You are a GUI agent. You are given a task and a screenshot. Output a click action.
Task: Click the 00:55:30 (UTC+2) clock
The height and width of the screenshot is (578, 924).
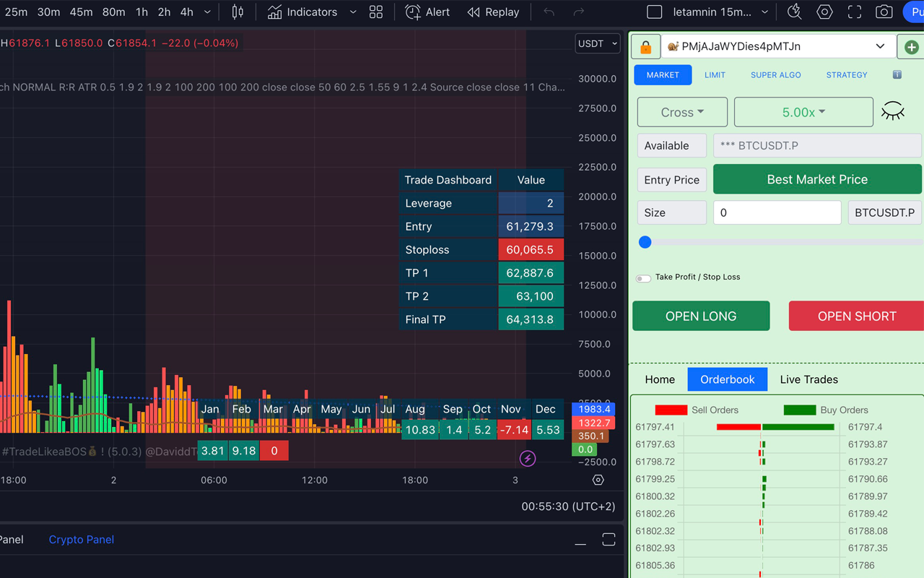pos(568,506)
